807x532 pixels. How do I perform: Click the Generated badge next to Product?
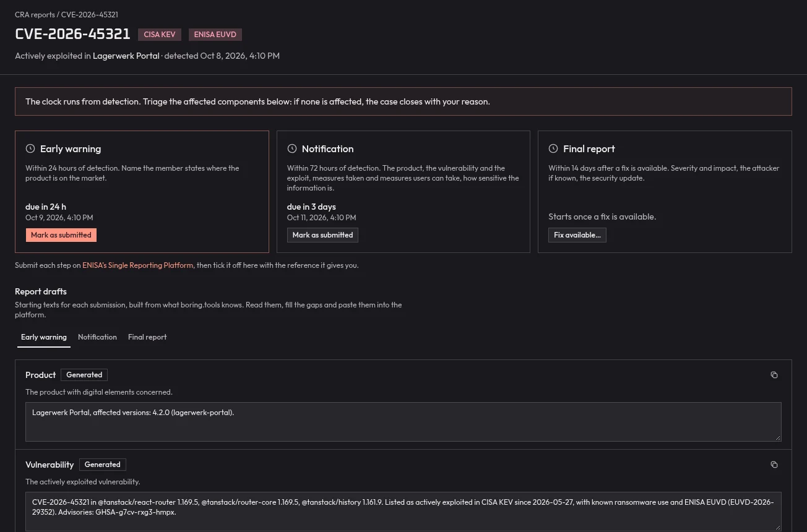coord(84,375)
